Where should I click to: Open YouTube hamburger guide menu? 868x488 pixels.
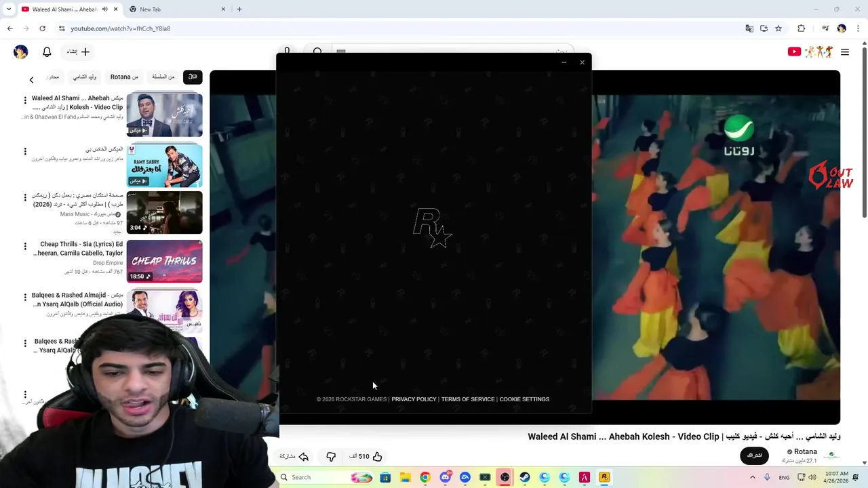[x=845, y=52]
